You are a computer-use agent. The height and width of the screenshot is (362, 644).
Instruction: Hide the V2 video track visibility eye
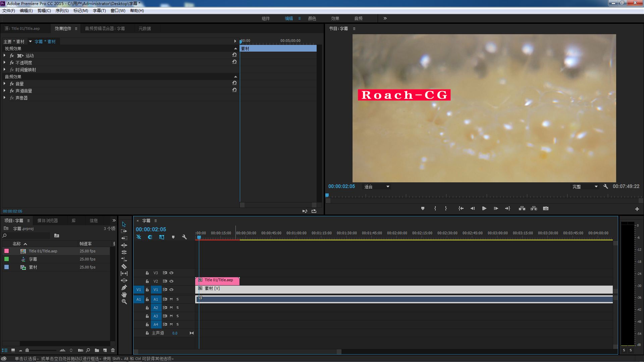pyautogui.click(x=171, y=281)
